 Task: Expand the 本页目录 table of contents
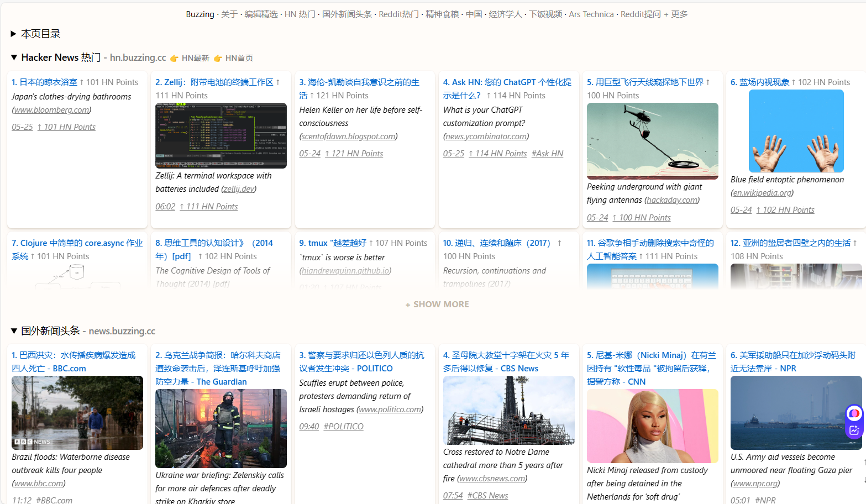click(x=35, y=34)
